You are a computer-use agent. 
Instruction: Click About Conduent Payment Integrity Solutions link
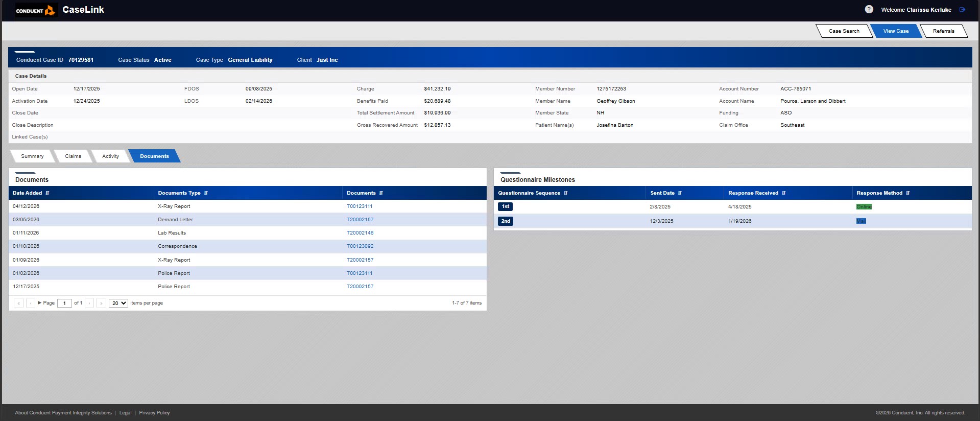pos(63,413)
